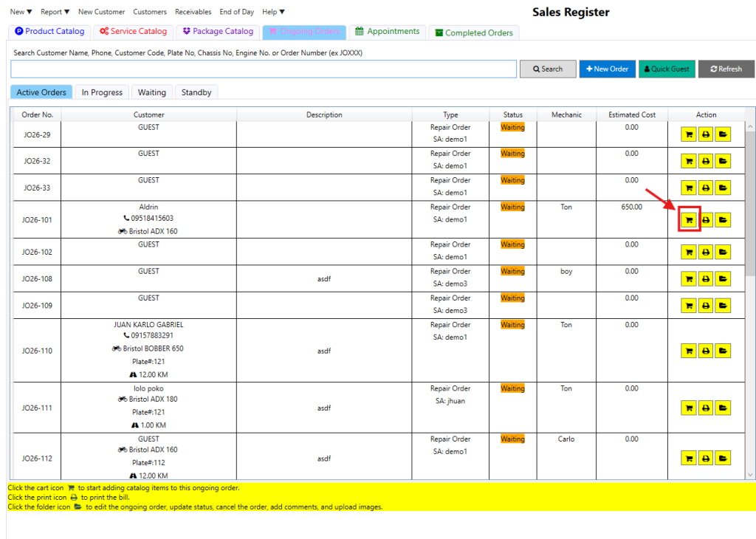Screen dimensions: 756x539
Task: Print the bill for order JO26-29
Action: pyautogui.click(x=706, y=134)
